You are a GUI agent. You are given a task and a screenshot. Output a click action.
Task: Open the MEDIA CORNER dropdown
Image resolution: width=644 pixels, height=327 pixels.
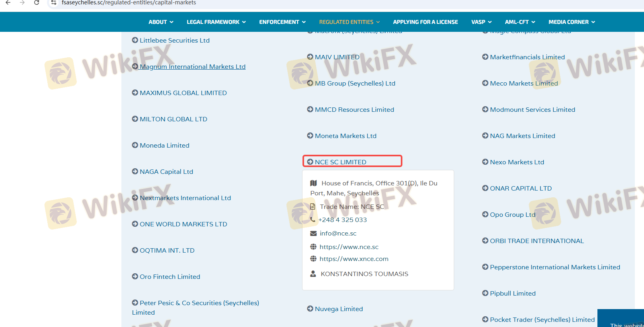(x=572, y=22)
